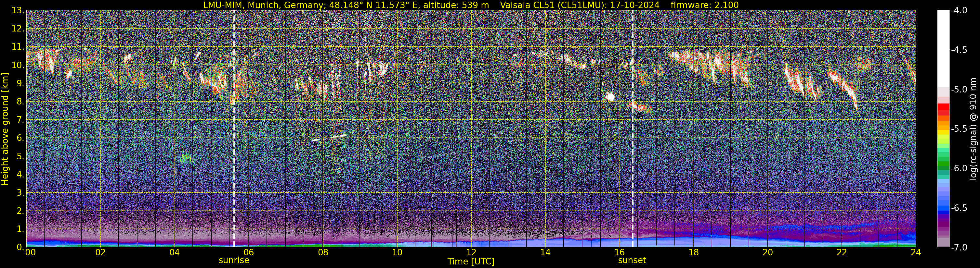Click height axis tick label '9.'
Image resolution: width=980 pixels, height=268 pixels.
tap(20, 83)
